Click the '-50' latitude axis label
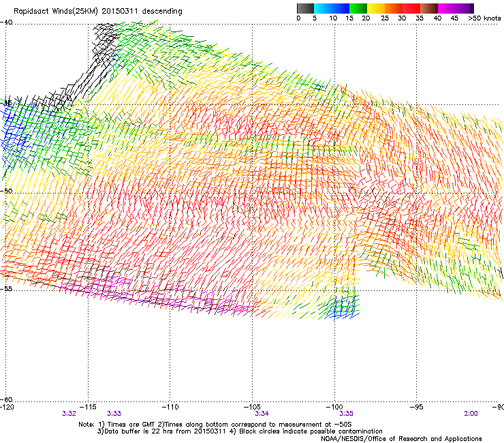 tap(6, 191)
